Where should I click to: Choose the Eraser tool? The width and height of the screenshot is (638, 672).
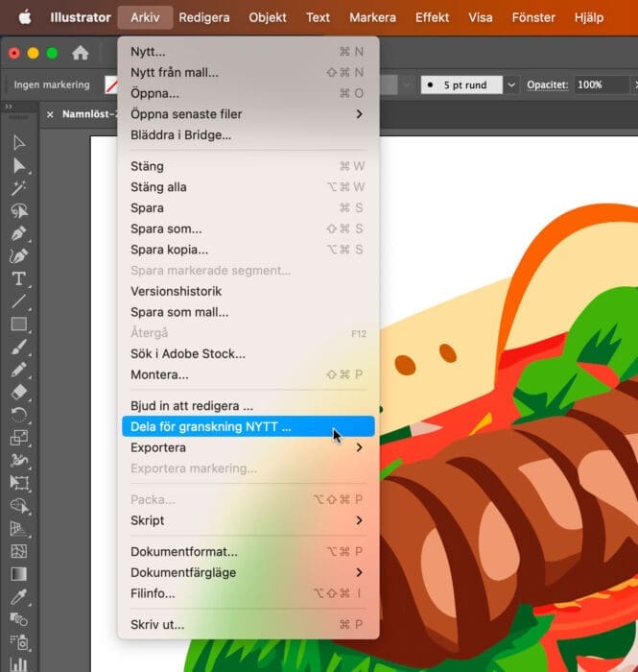point(19,392)
